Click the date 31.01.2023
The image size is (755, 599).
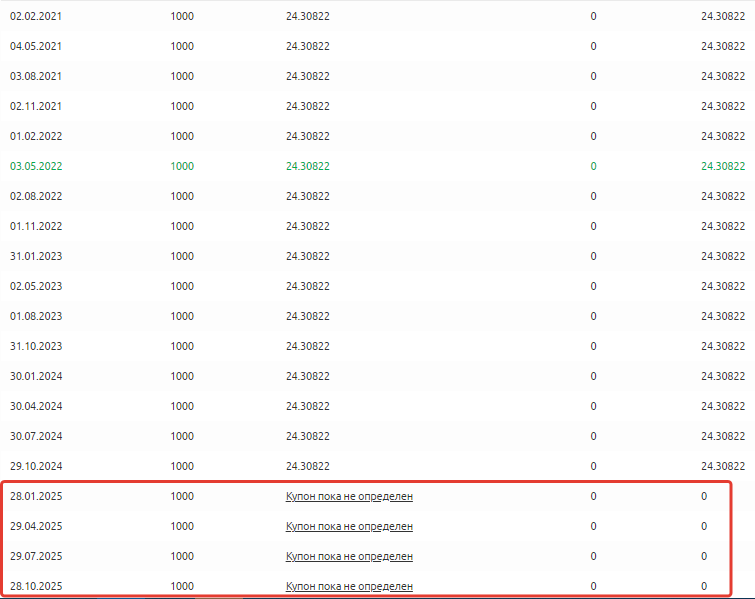pyautogui.click(x=36, y=256)
